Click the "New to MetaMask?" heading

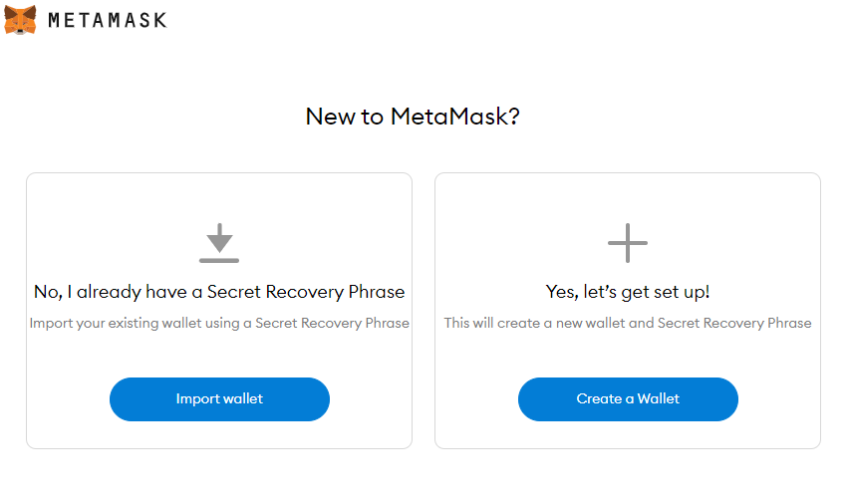[413, 118]
